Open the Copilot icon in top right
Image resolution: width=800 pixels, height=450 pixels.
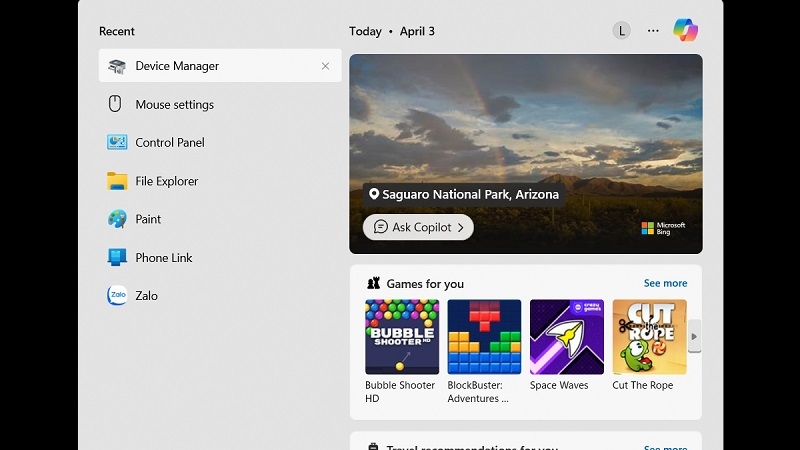685,30
